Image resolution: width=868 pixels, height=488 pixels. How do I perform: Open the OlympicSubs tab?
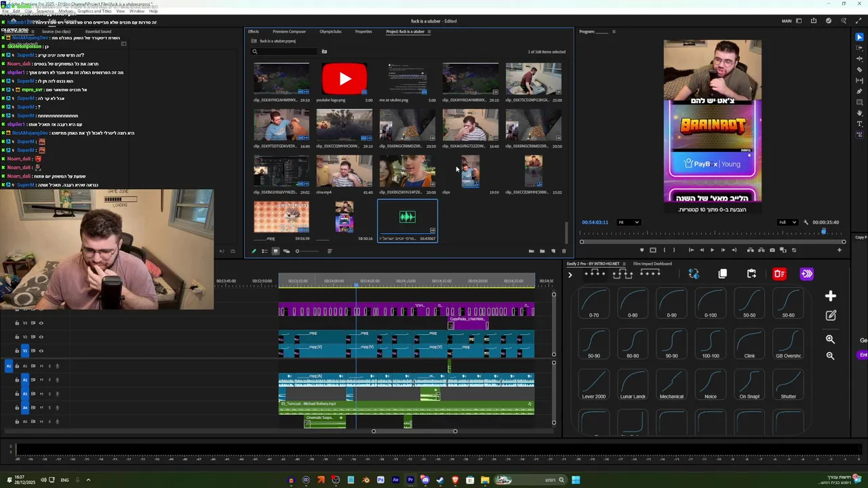coord(331,32)
